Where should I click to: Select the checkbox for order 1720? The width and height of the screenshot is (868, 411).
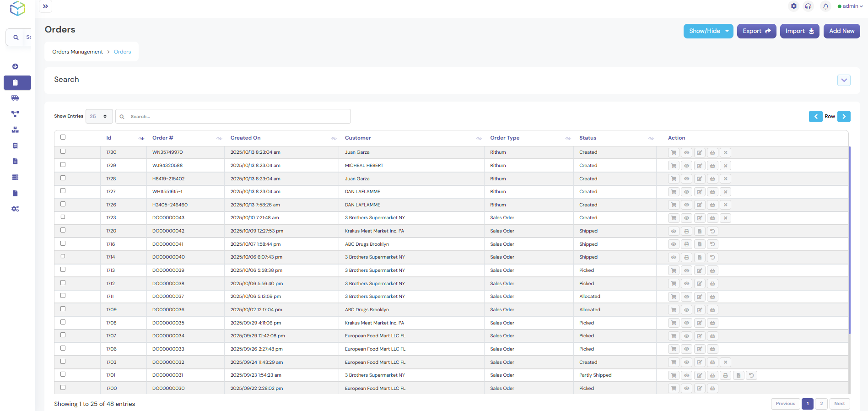click(63, 230)
